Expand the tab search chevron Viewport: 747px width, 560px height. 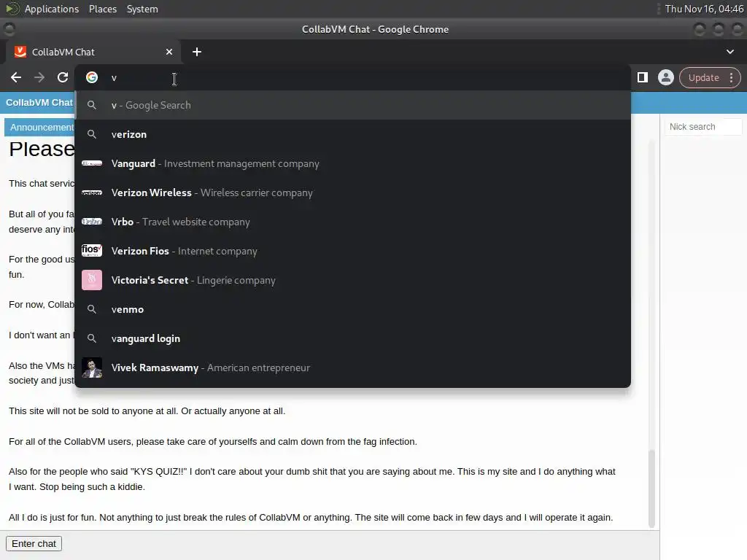click(x=729, y=52)
